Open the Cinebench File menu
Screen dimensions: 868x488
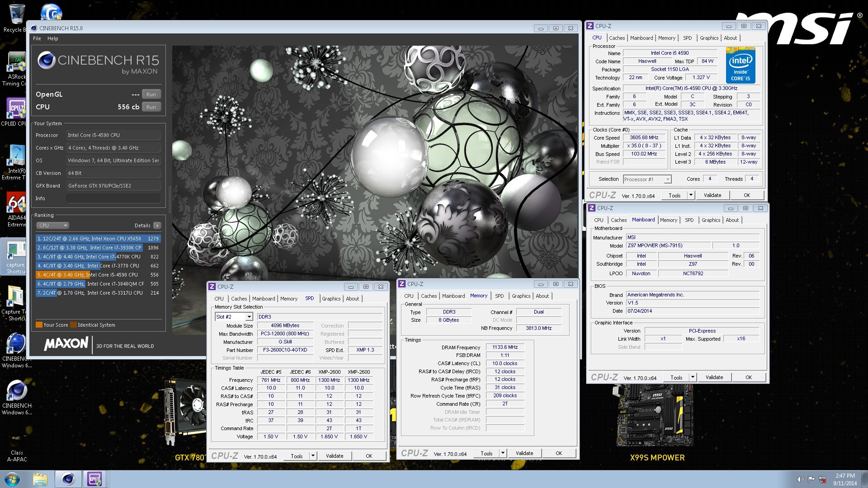coord(37,38)
